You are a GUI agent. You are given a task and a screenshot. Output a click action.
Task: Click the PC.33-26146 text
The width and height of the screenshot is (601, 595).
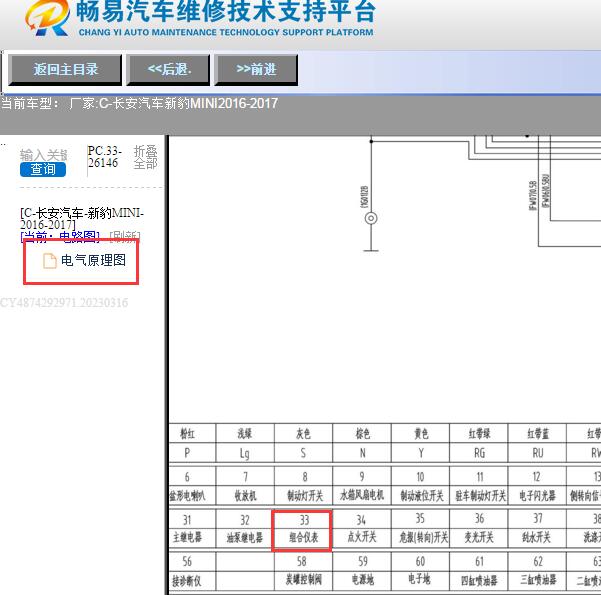point(104,156)
